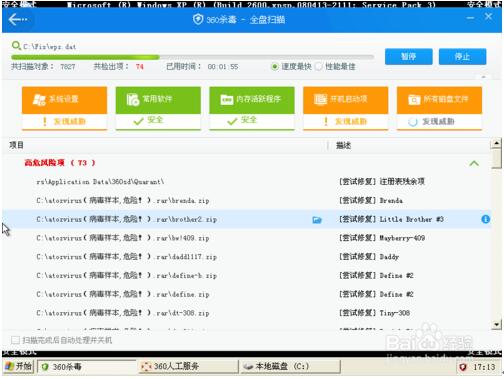Open the Windows 开始 menu
Image resolution: width=504 pixels, height=378 pixels.
[x=19, y=367]
